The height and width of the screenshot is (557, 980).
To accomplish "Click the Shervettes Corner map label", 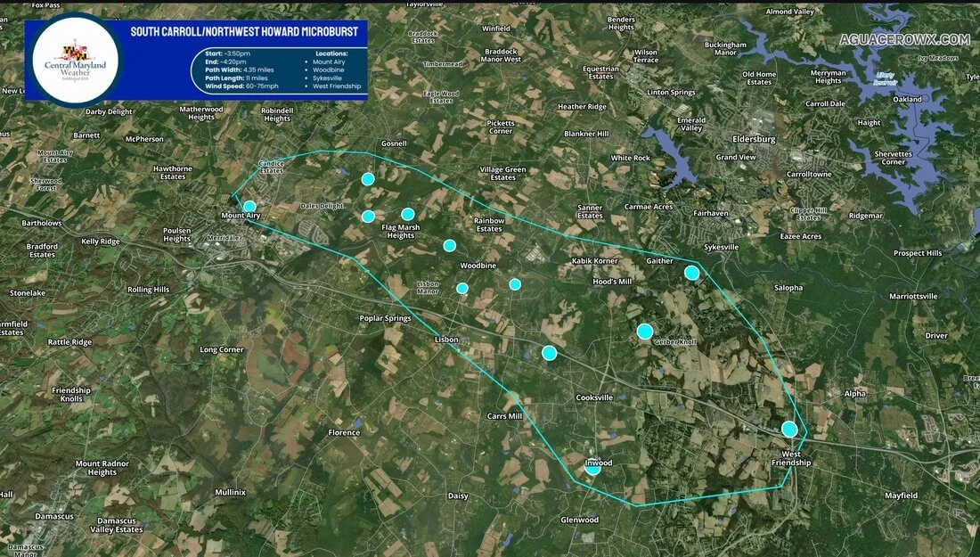I will pyautogui.click(x=893, y=158).
